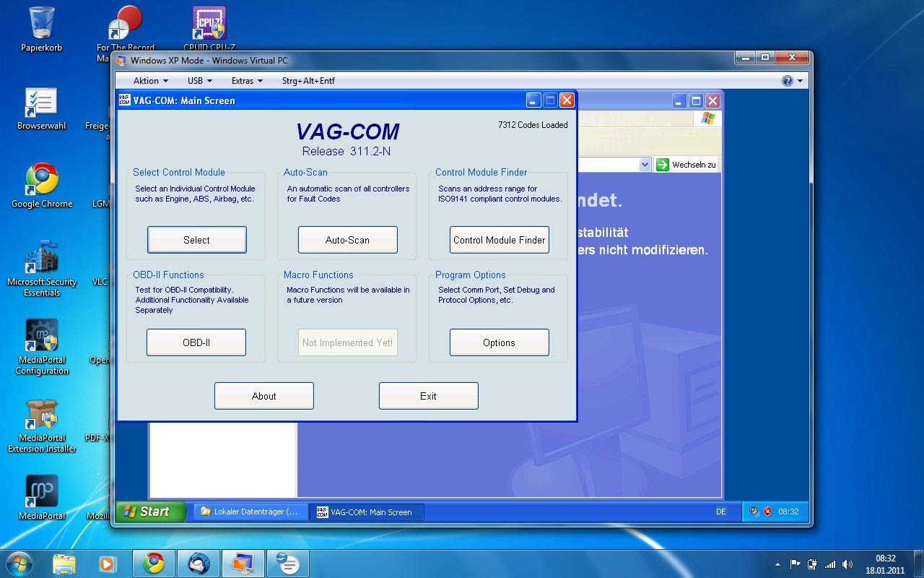Screen dimensions: 924x578
Task: Launch Google Chrome from the desktop
Action: [x=42, y=185]
